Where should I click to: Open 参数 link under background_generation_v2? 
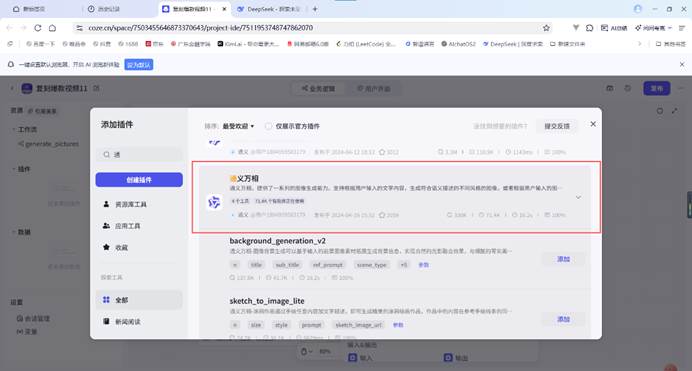pyautogui.click(x=424, y=265)
